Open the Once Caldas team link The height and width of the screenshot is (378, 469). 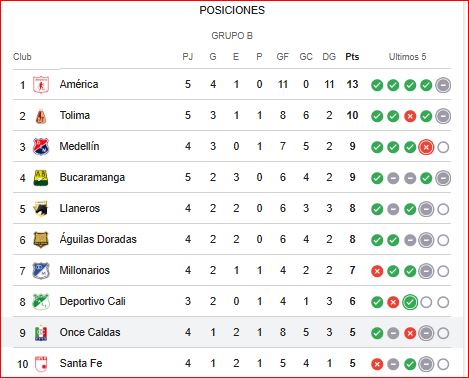coord(90,332)
